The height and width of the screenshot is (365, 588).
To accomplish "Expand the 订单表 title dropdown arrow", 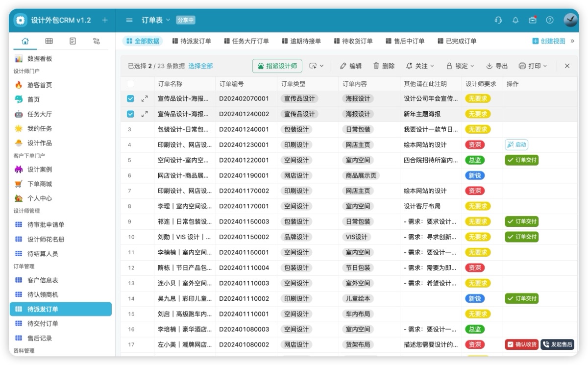I will coord(168,20).
